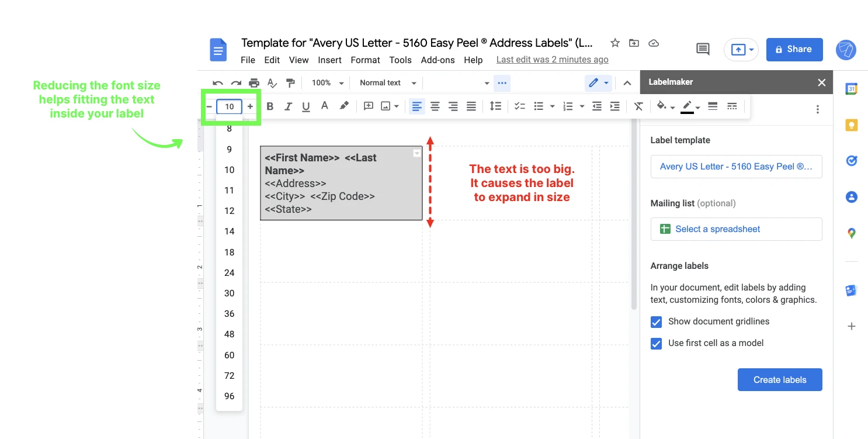Click the Print icon
Viewport: 868px width, 439px height.
click(254, 83)
